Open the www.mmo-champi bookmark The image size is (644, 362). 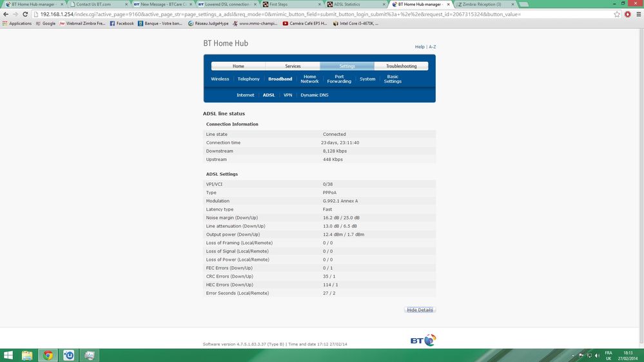point(255,23)
